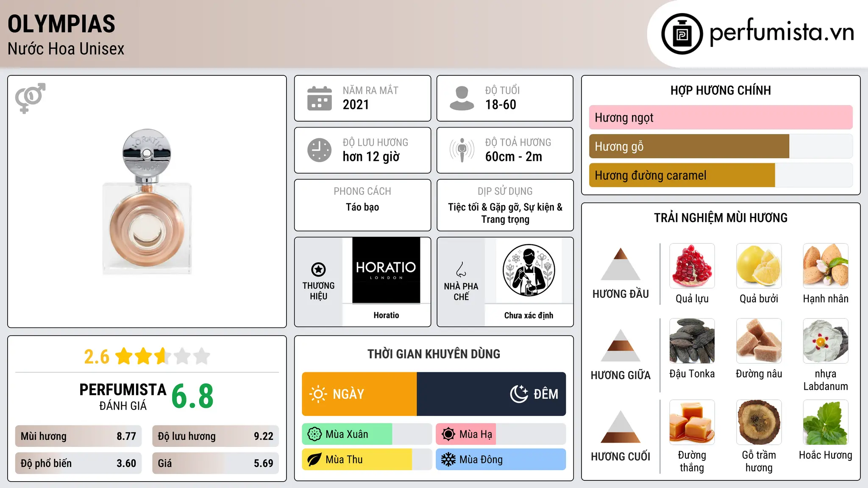Select the Hoắc Hương patchouli leaf image
This screenshot has width=868, height=488.
(x=826, y=422)
